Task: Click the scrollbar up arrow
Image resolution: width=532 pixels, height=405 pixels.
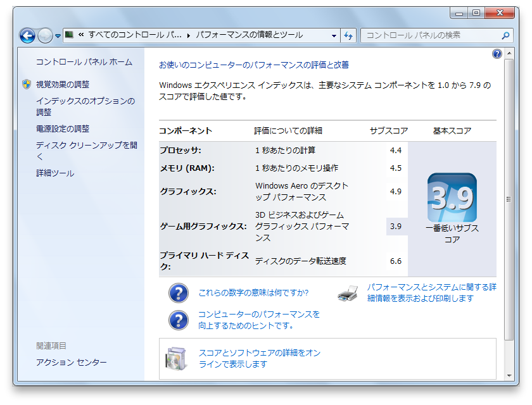Action: [509, 54]
